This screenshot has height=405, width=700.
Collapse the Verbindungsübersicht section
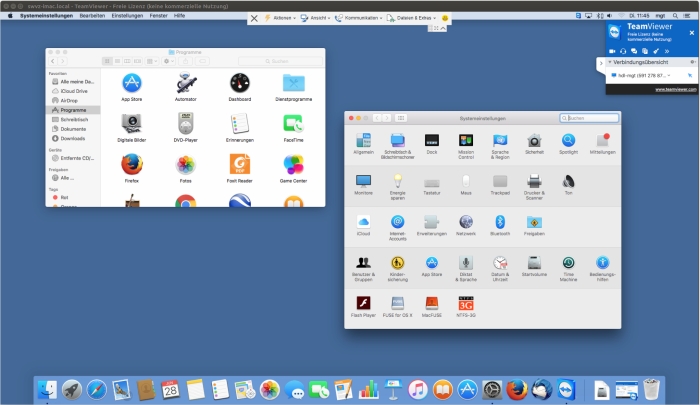tap(610, 62)
